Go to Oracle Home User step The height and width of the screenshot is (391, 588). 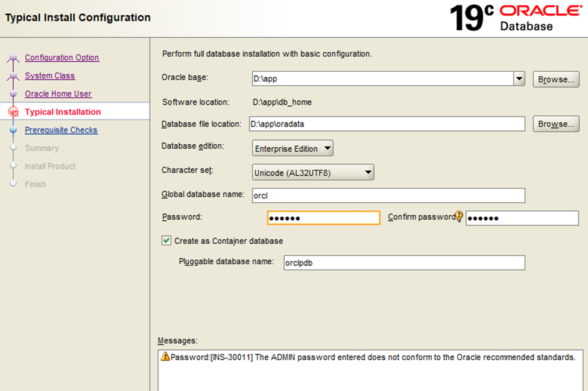58,94
